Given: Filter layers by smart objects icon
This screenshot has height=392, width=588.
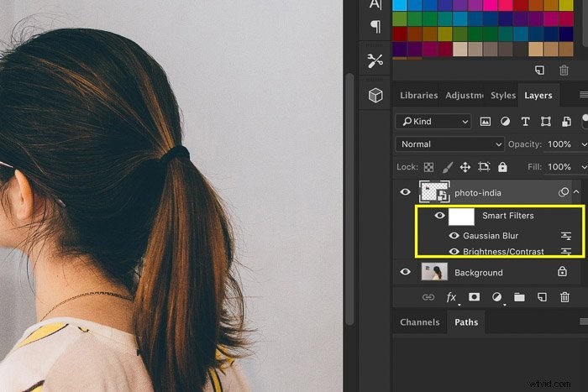Looking at the screenshot, I should point(566,122).
